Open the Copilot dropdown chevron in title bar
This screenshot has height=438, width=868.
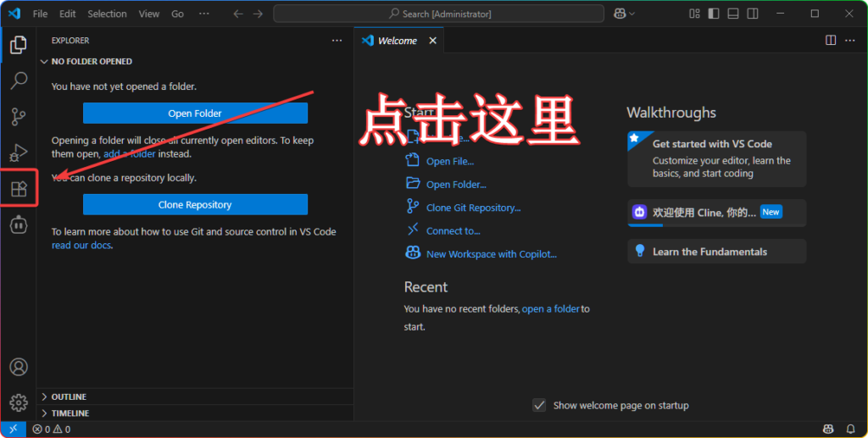click(632, 14)
